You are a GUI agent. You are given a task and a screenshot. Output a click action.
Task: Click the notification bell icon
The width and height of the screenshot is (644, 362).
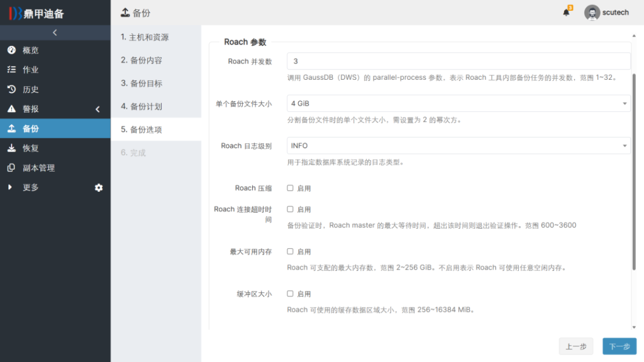(566, 13)
